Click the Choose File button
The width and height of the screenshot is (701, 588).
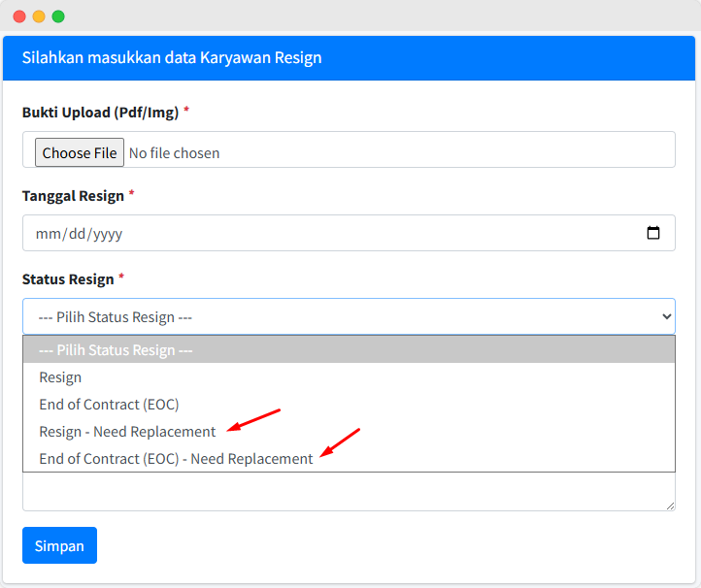(x=80, y=152)
